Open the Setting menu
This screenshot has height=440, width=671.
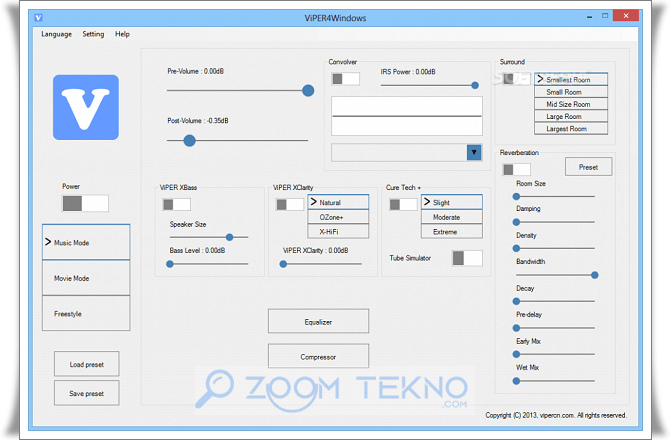click(x=93, y=34)
